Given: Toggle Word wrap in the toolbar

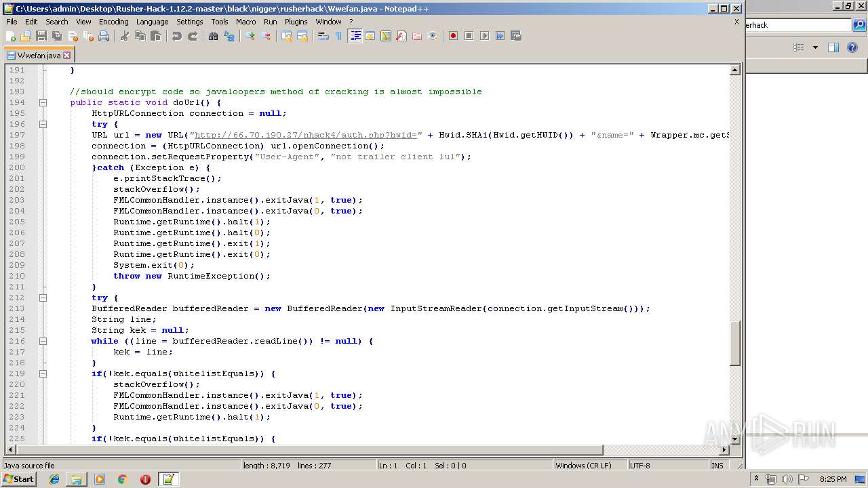Looking at the screenshot, I should tap(323, 36).
